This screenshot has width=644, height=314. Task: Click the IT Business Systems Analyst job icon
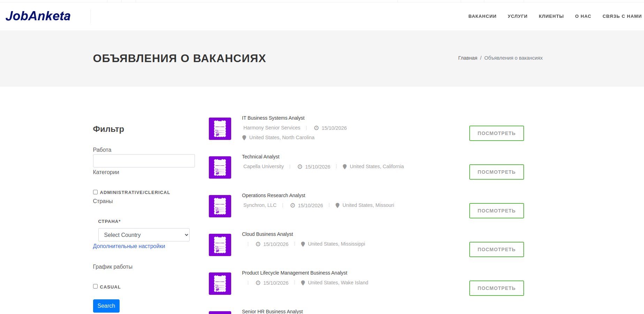tap(220, 129)
